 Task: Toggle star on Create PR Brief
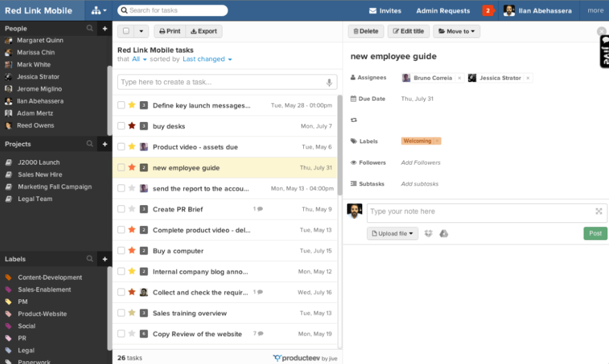(132, 209)
